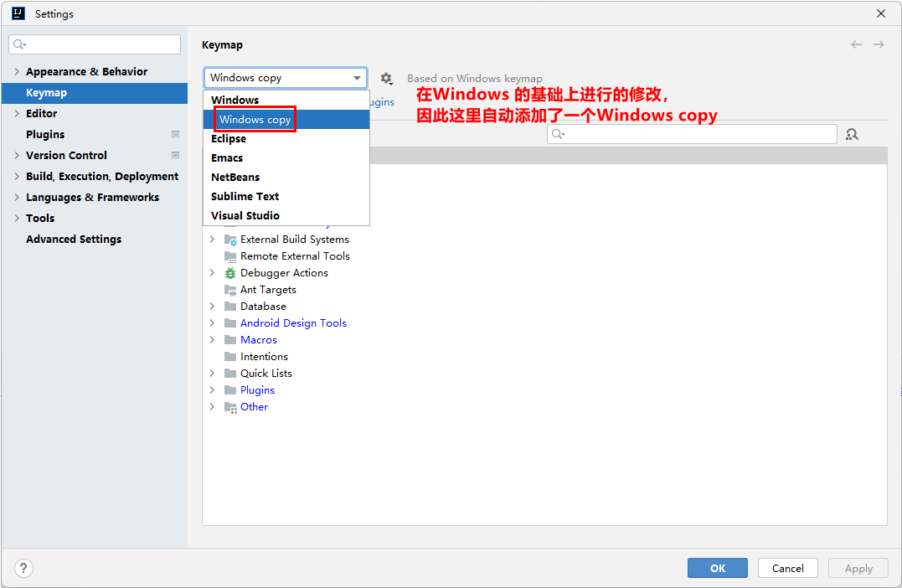
Task: Expand External Build Systems tree node
Action: coord(212,240)
